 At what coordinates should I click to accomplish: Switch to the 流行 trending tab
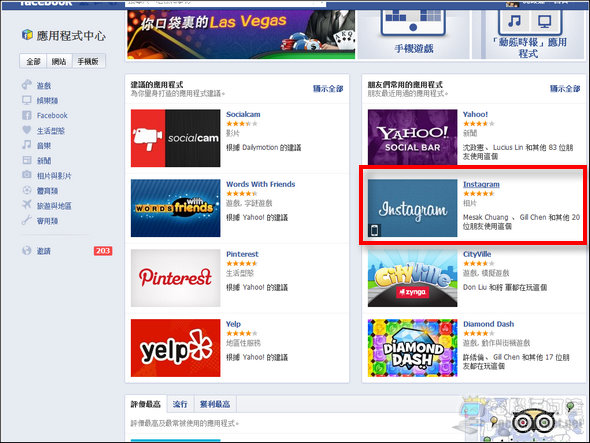point(180,404)
